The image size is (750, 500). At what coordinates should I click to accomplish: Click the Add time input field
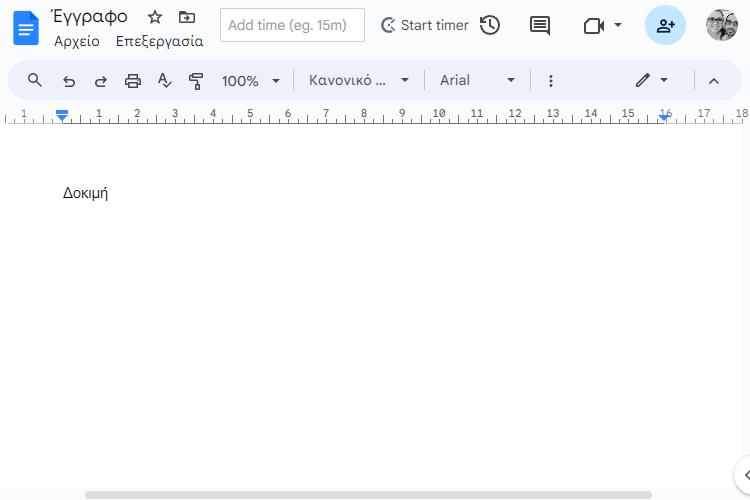coord(292,25)
